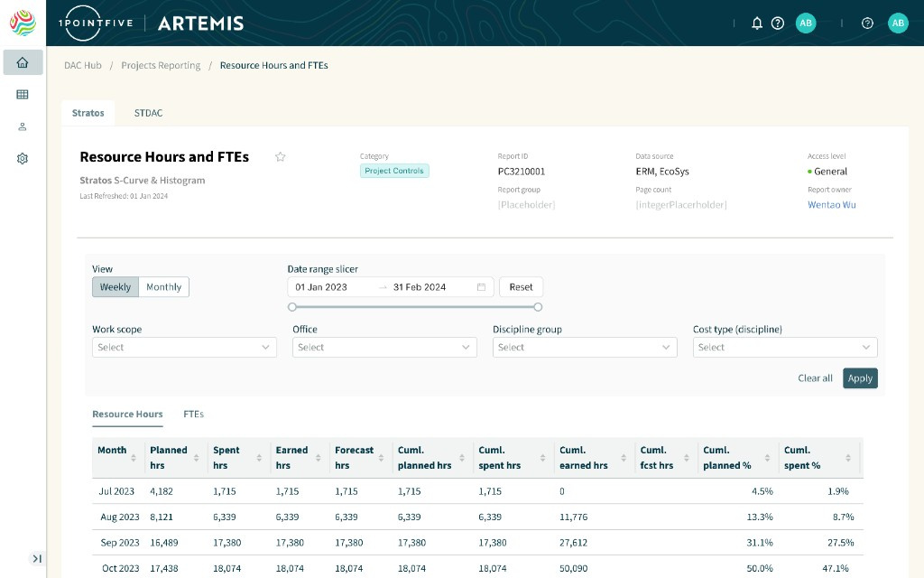Open the table grid sidebar icon

pos(23,94)
